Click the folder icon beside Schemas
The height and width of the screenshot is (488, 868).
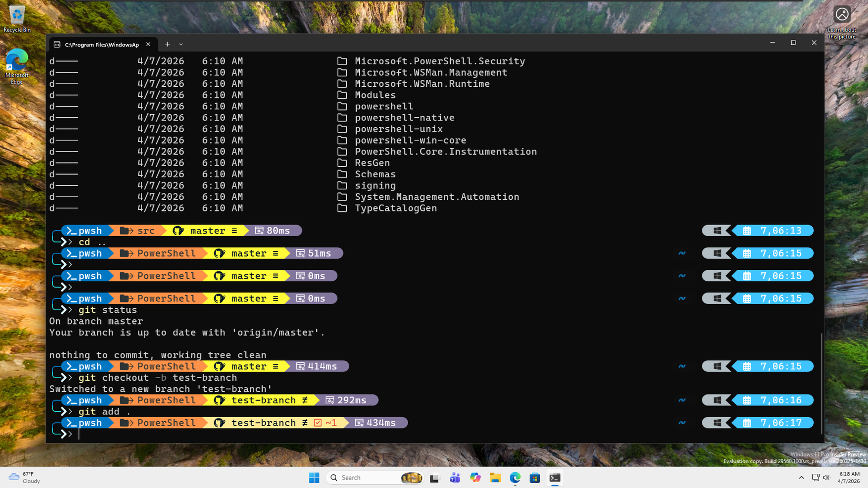342,174
